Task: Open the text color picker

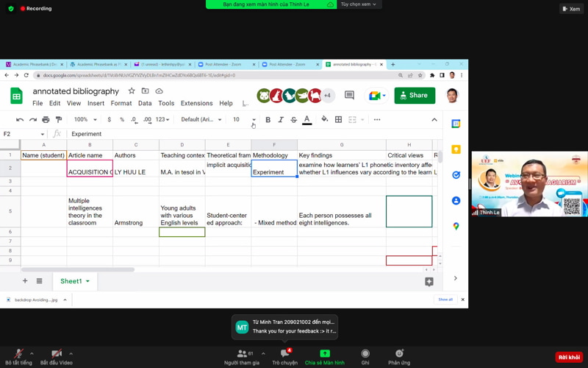Action: pyautogui.click(x=306, y=119)
